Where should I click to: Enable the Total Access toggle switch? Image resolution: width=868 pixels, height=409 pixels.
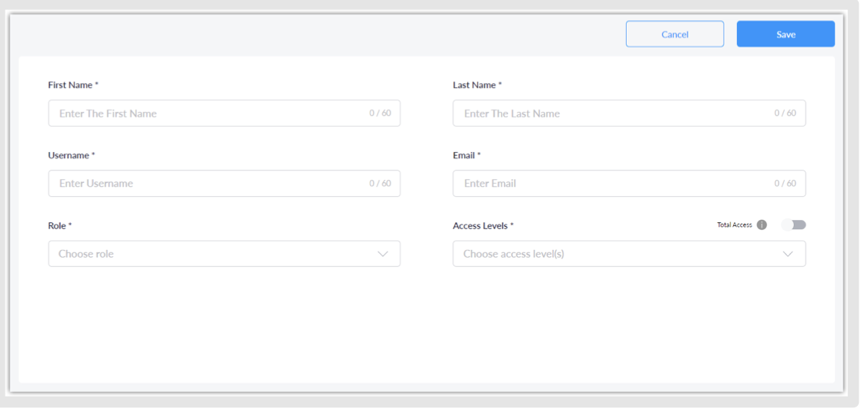[x=793, y=225]
